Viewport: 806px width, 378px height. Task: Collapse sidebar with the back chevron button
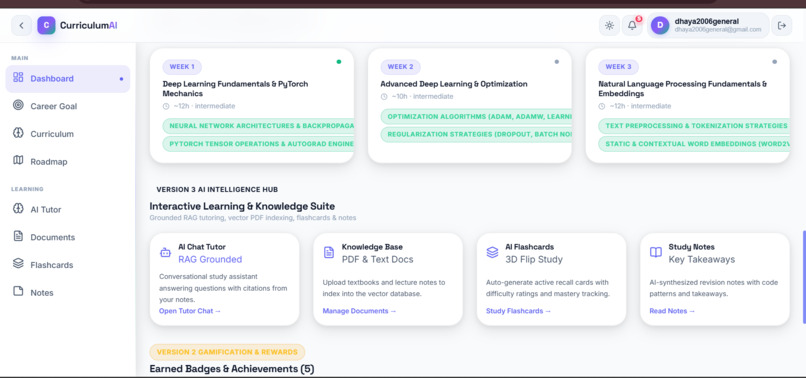(x=22, y=25)
